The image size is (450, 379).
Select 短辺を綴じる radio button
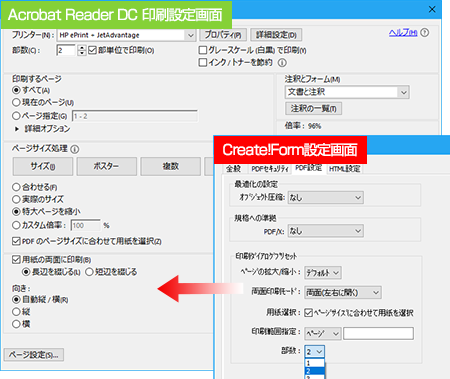[89, 272]
